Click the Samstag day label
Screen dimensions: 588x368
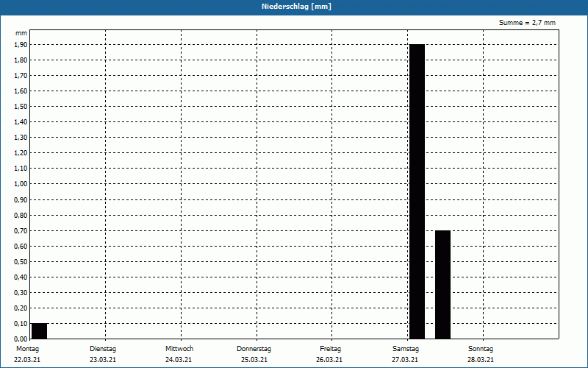coord(406,348)
